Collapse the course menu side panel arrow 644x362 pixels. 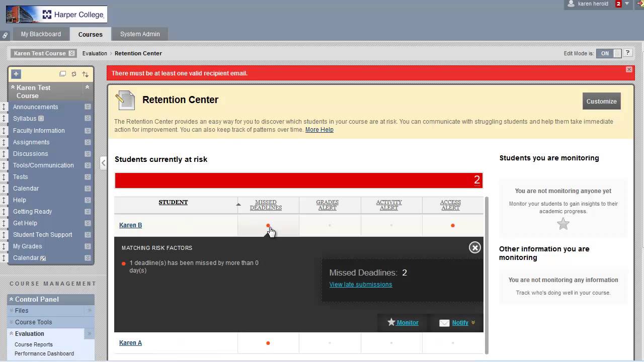tap(103, 162)
